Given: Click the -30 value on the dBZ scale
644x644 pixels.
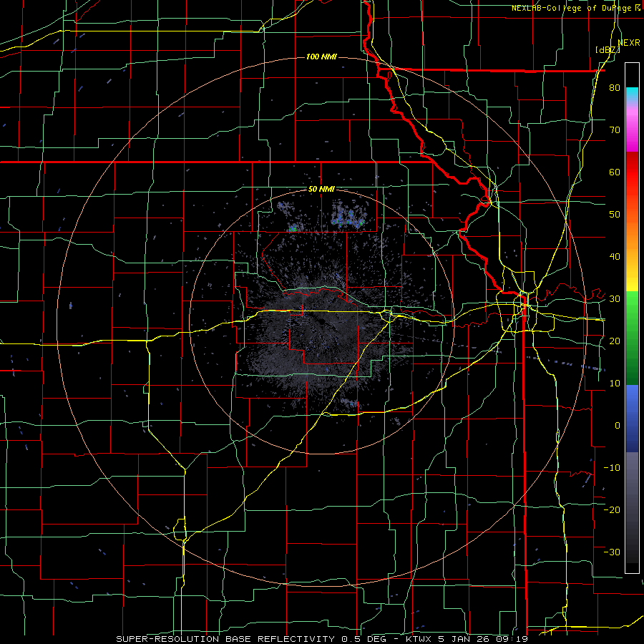Looking at the screenshot, I should pyautogui.click(x=612, y=552).
